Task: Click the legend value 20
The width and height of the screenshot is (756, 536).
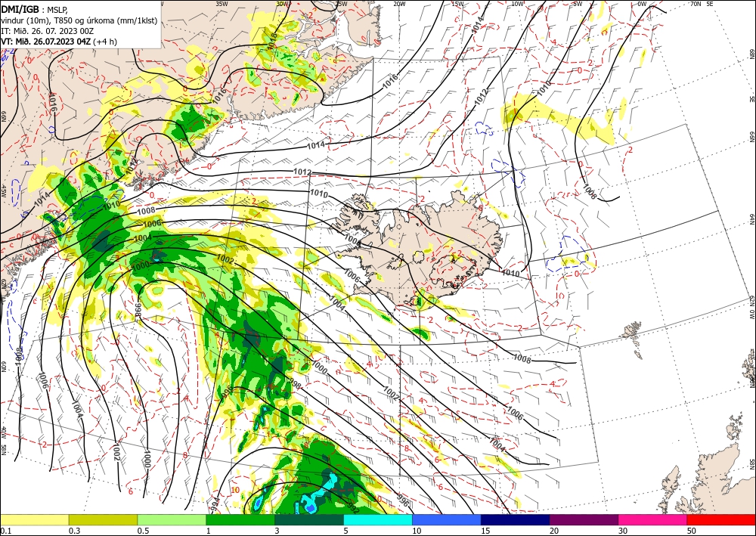Action: (554, 531)
